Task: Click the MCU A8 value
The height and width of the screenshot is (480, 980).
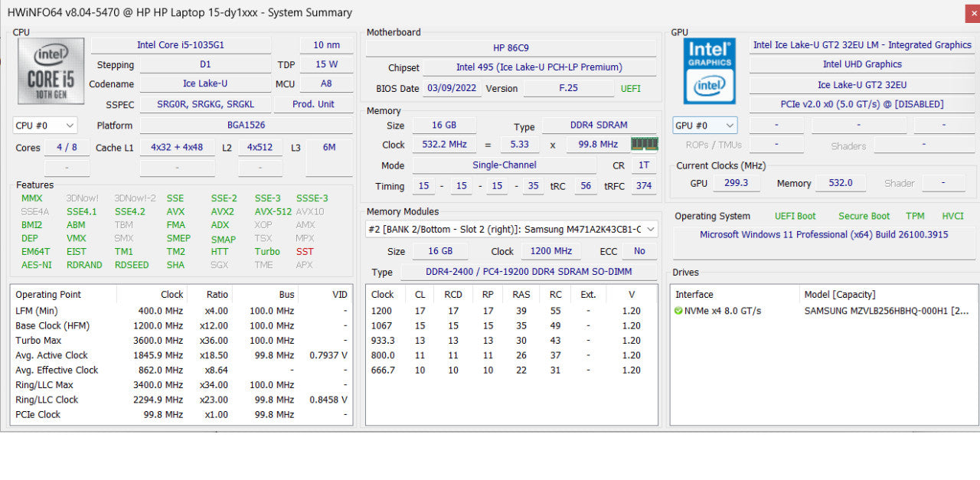Action: coord(326,84)
